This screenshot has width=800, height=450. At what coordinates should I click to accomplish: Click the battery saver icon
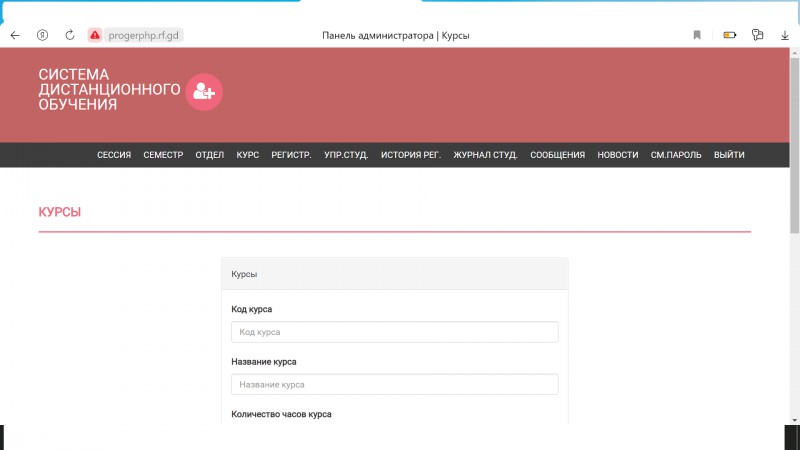tap(730, 35)
